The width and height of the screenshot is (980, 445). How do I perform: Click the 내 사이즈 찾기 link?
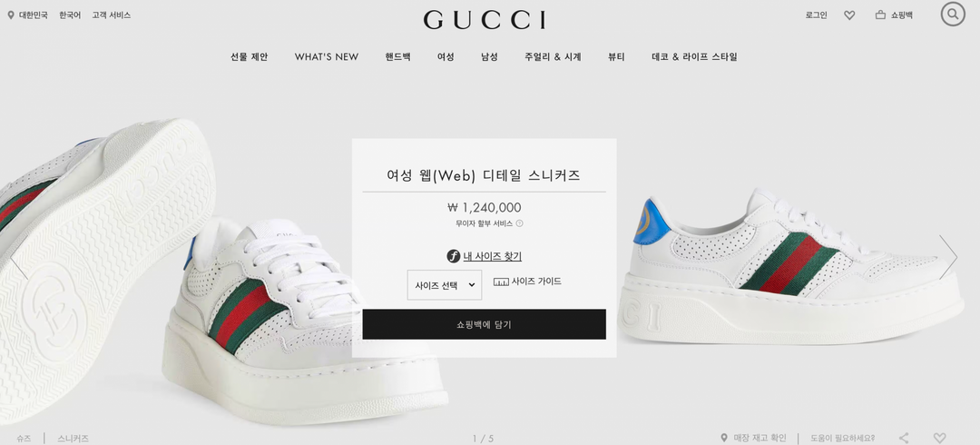(x=492, y=256)
